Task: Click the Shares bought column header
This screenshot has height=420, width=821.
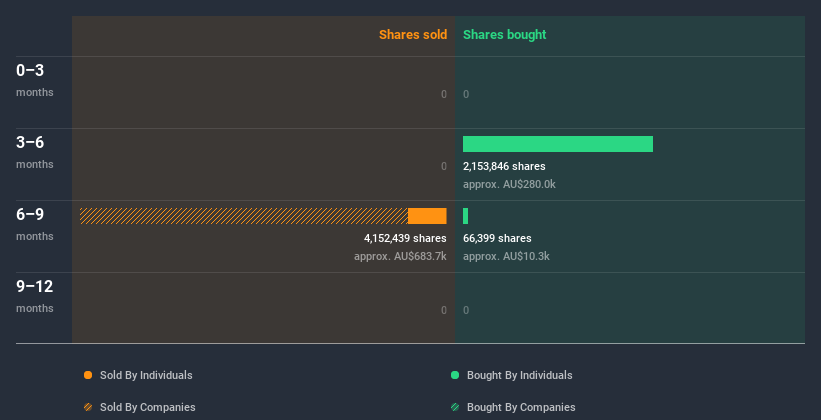Action: (x=505, y=35)
